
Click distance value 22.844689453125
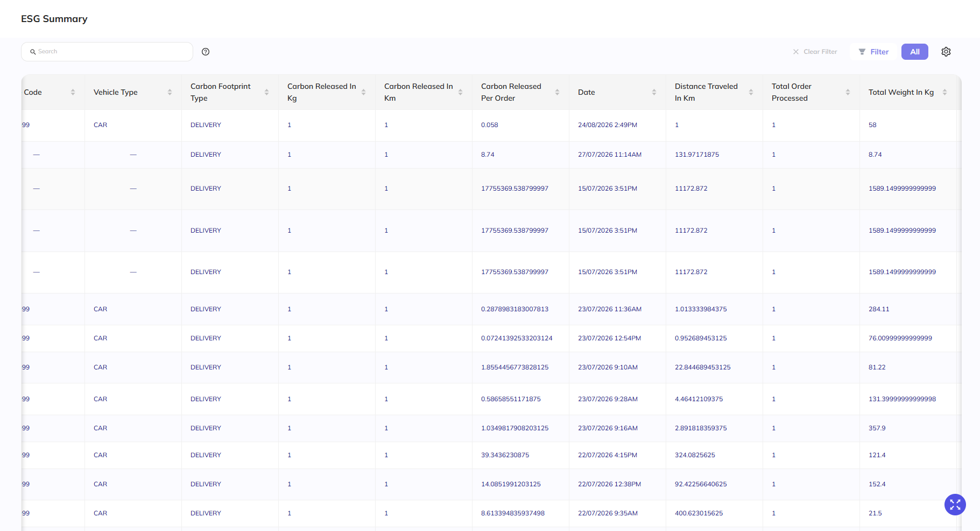click(703, 367)
